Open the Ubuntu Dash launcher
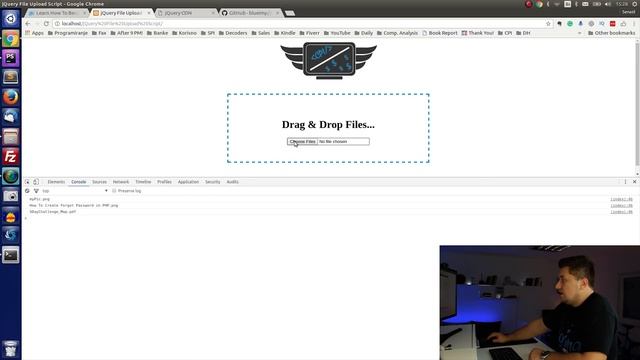 click(x=11, y=19)
